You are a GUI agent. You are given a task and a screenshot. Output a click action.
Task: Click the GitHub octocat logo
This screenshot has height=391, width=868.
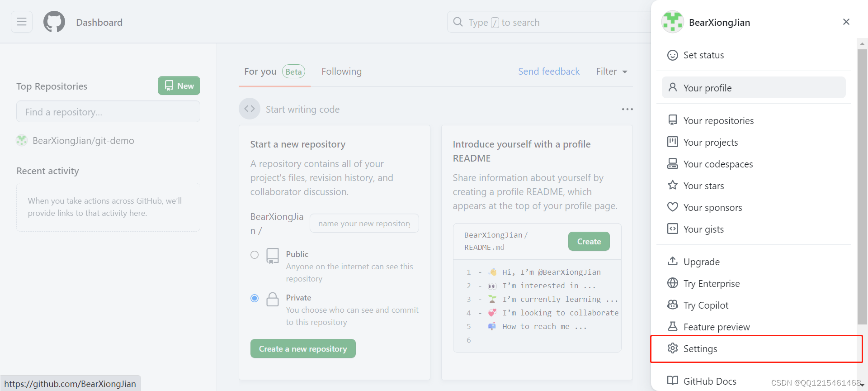[x=54, y=22]
